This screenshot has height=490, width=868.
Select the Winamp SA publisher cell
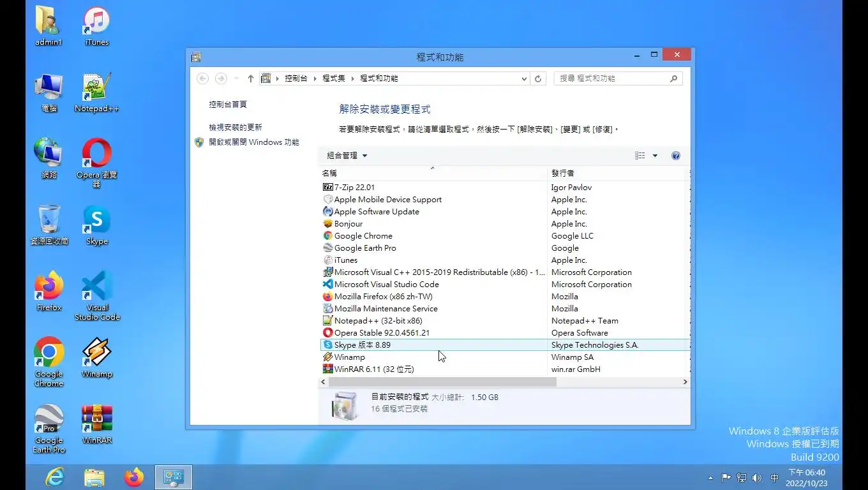click(x=572, y=357)
